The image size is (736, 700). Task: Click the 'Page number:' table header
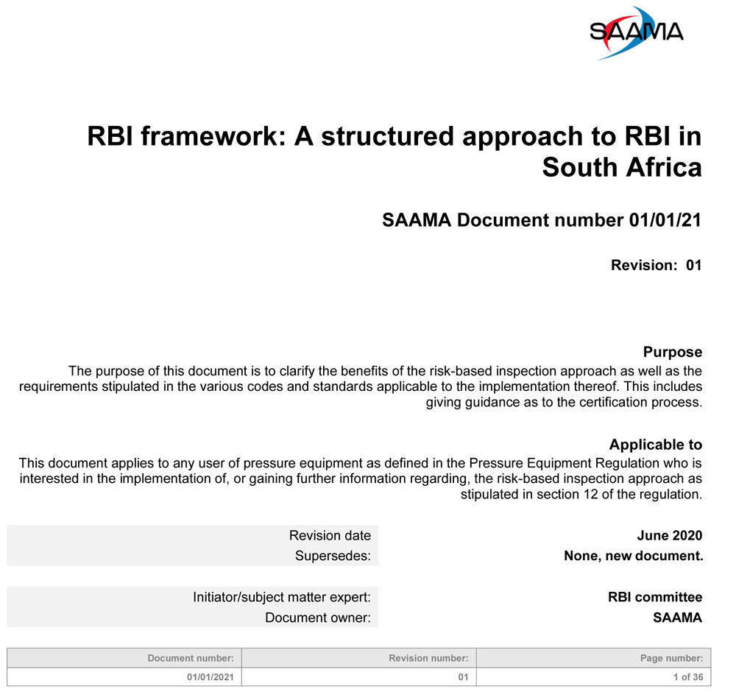click(594, 658)
